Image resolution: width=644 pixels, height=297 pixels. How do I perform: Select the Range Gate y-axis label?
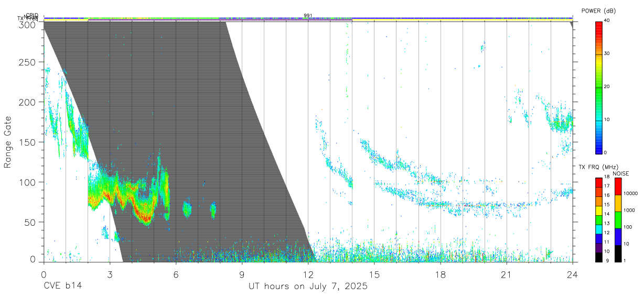8,142
